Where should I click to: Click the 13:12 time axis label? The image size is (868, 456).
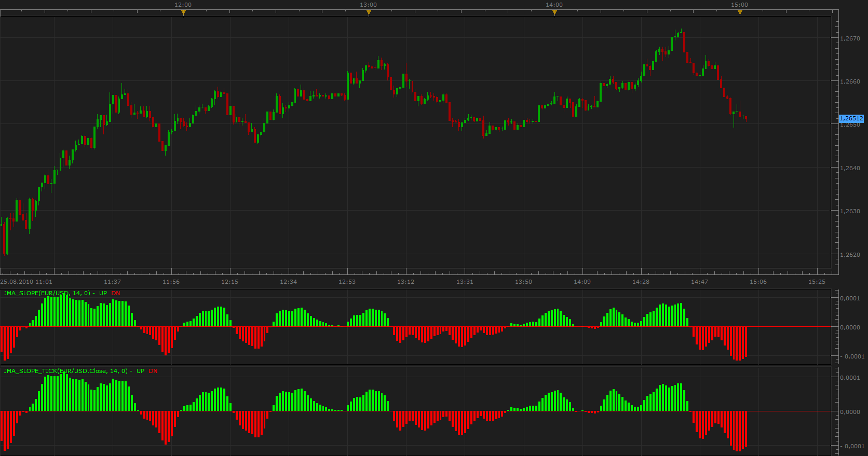point(405,282)
